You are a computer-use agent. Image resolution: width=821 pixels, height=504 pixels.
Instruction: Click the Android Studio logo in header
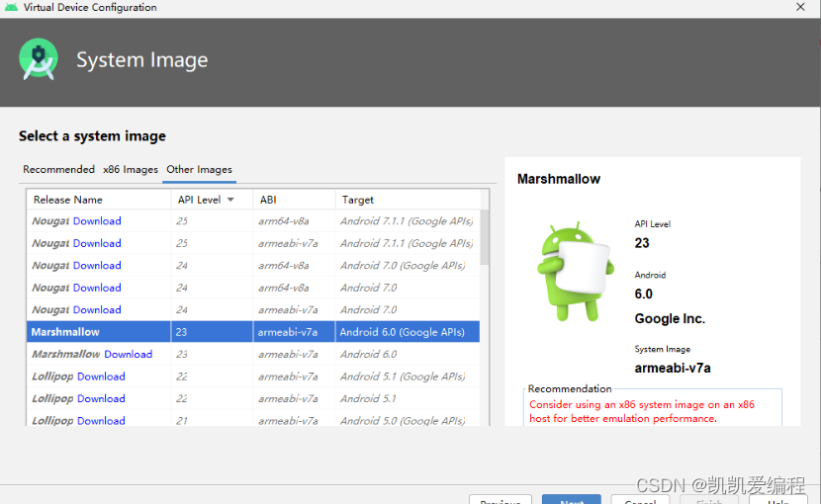pyautogui.click(x=39, y=59)
